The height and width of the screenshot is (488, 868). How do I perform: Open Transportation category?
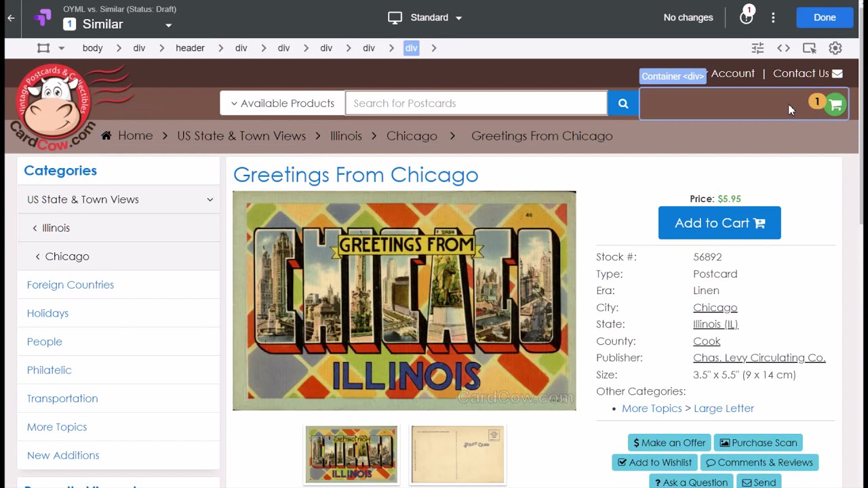click(62, 399)
